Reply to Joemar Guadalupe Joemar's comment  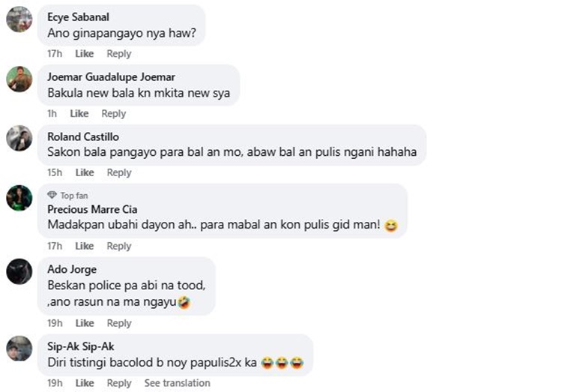click(114, 114)
